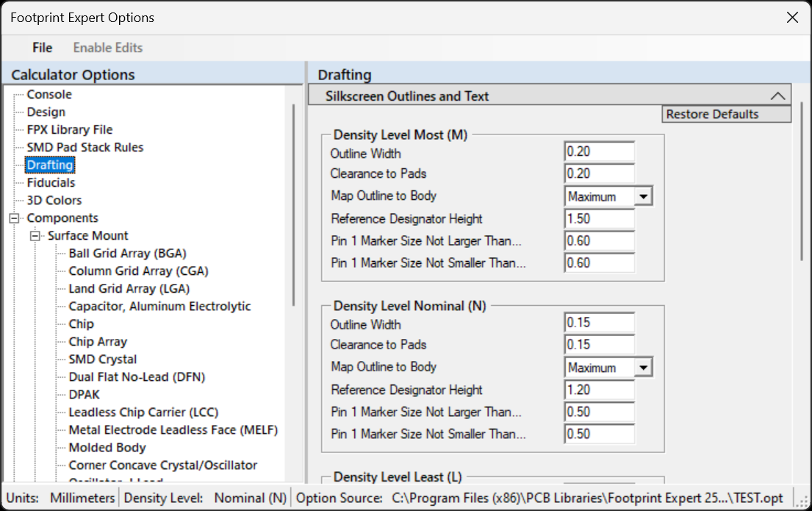Image resolution: width=812 pixels, height=511 pixels.
Task: Select the Chip component item
Action: 82,324
